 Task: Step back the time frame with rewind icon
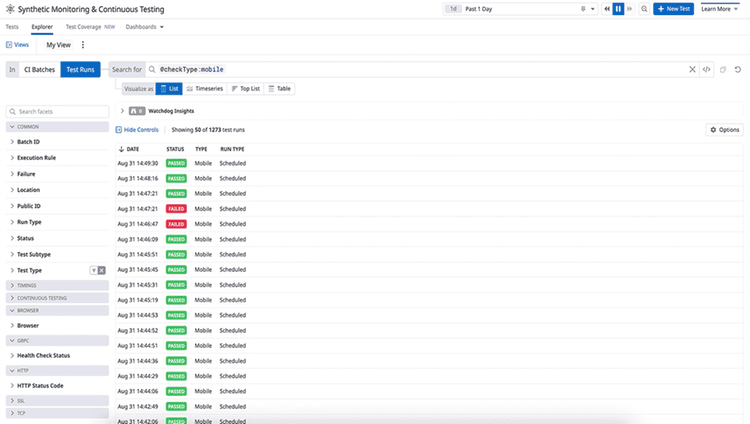point(607,9)
